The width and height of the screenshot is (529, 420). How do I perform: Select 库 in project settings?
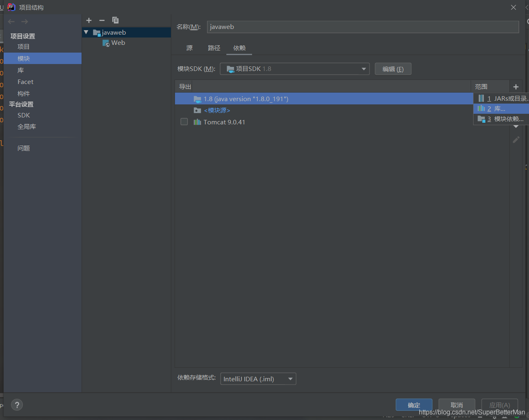[21, 71]
